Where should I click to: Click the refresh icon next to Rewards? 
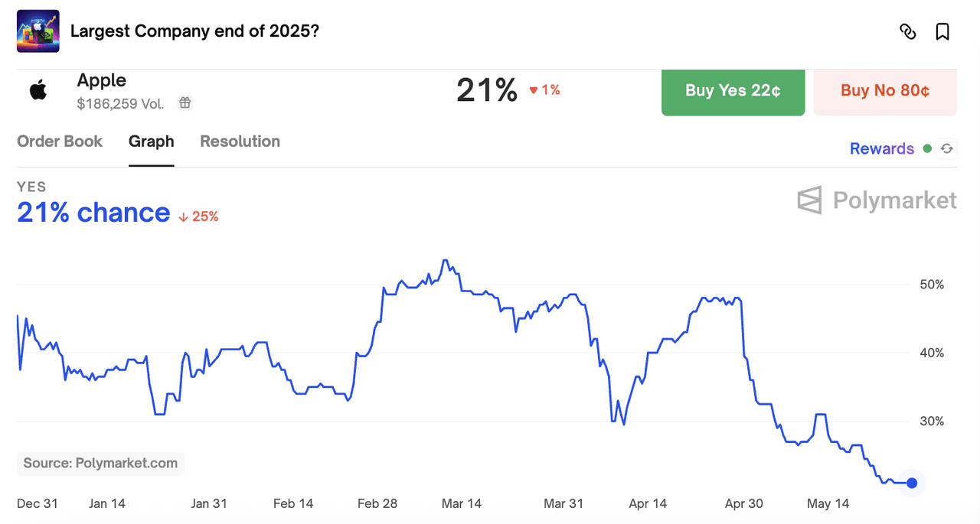click(947, 148)
